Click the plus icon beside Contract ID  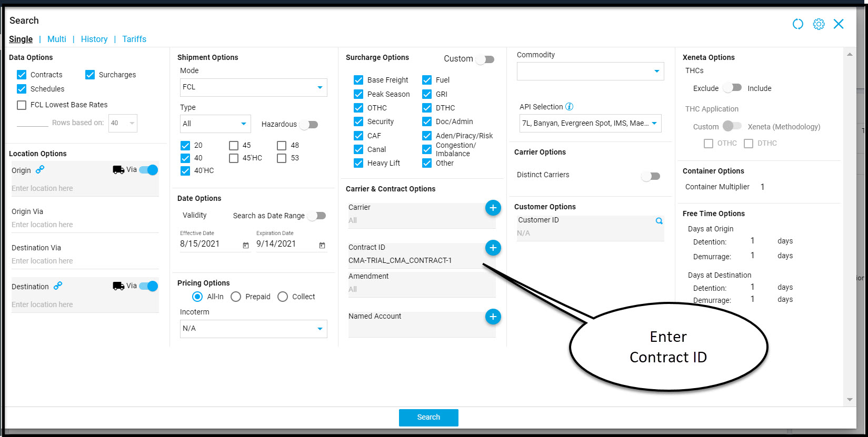point(493,248)
